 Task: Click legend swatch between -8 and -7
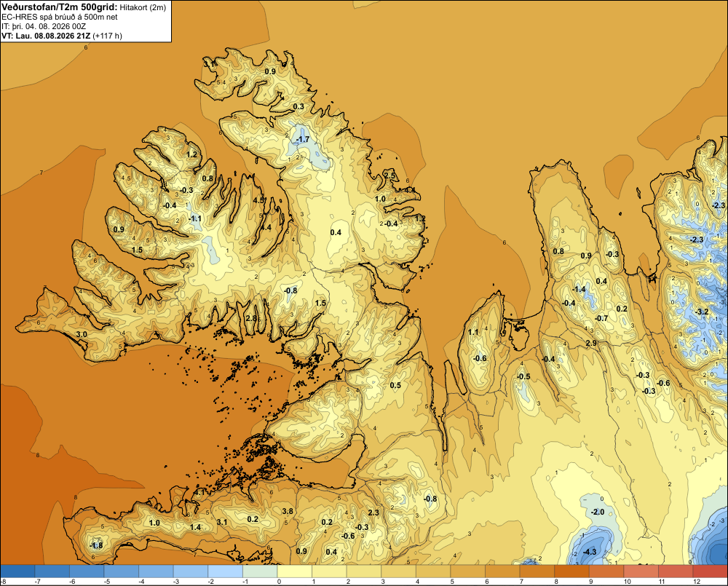point(17,571)
